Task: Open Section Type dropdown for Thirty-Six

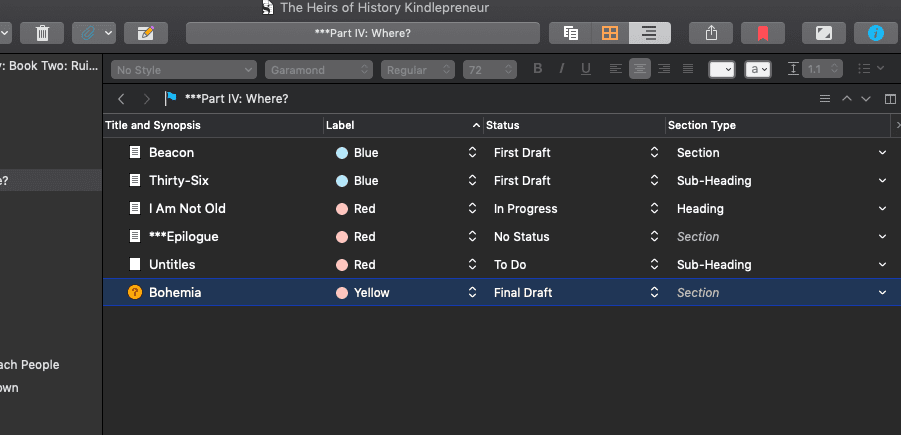Action: tap(883, 180)
